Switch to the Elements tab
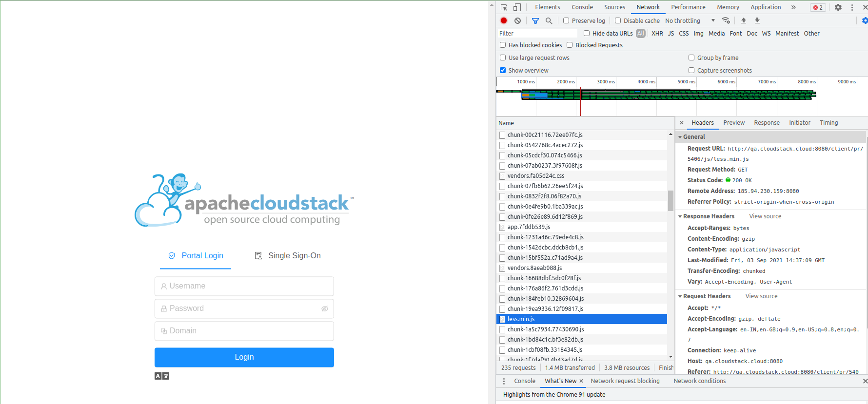 click(548, 7)
